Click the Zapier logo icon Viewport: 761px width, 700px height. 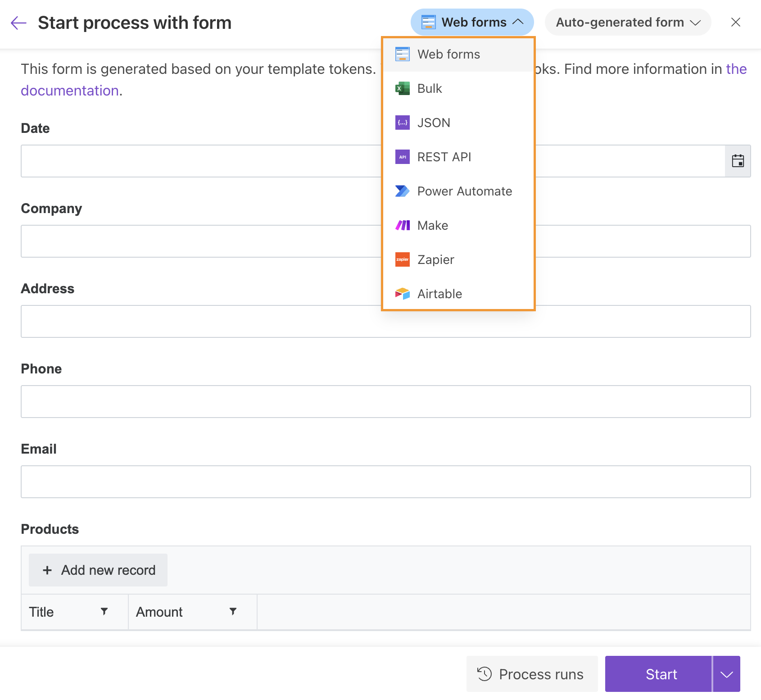[402, 259]
